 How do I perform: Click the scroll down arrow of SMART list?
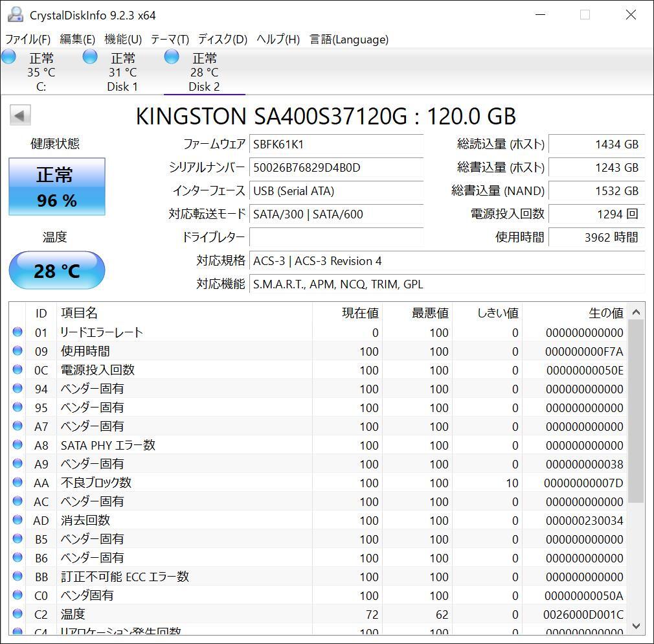tap(636, 626)
